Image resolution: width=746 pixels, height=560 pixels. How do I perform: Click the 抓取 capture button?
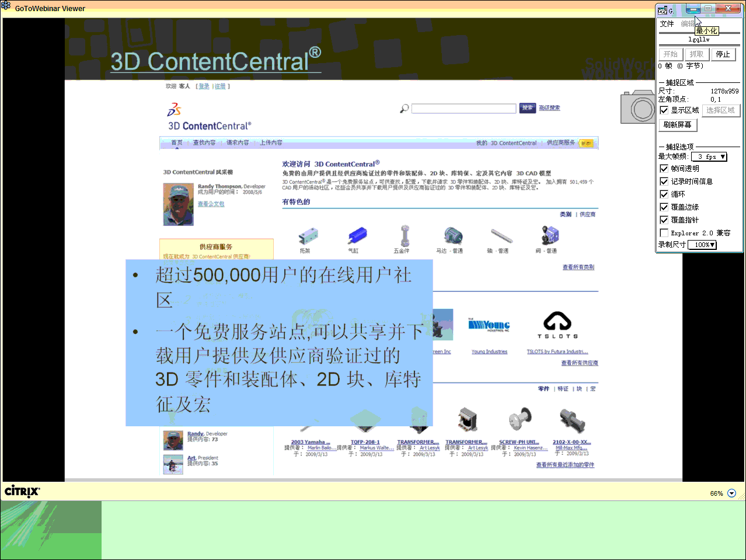[x=696, y=54]
